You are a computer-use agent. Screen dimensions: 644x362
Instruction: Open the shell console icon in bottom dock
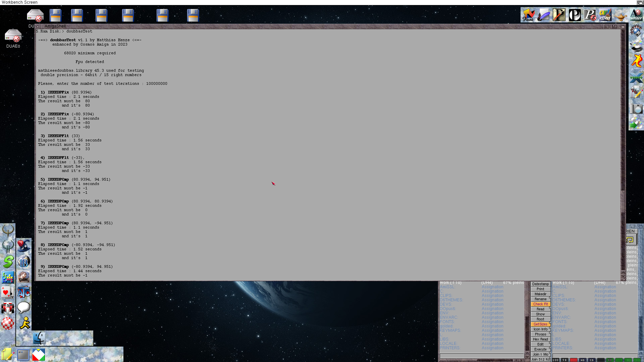(x=23, y=355)
